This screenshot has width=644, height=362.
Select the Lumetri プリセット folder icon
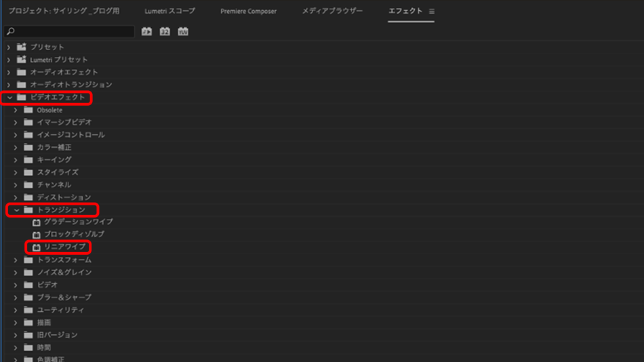[22, 60]
